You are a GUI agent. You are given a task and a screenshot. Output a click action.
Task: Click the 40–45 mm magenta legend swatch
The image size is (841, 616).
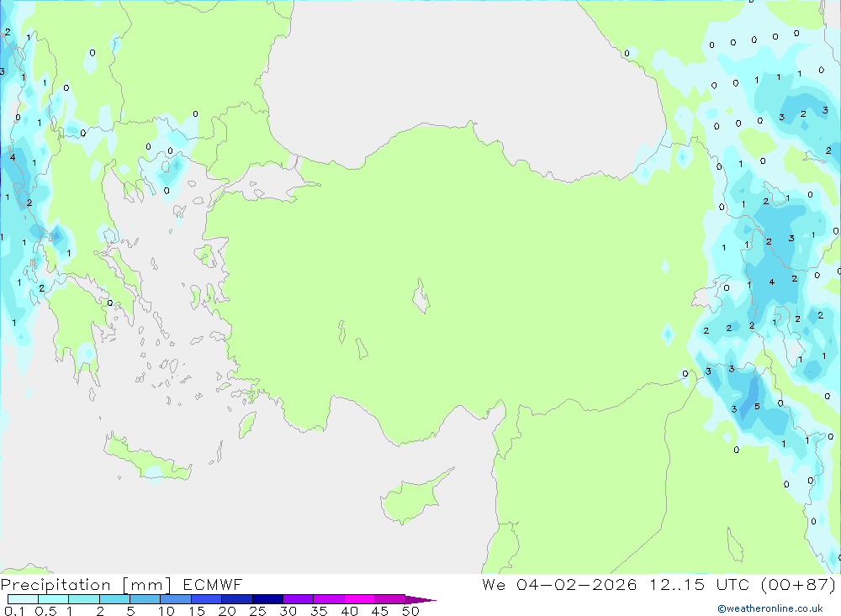pyautogui.click(x=359, y=599)
